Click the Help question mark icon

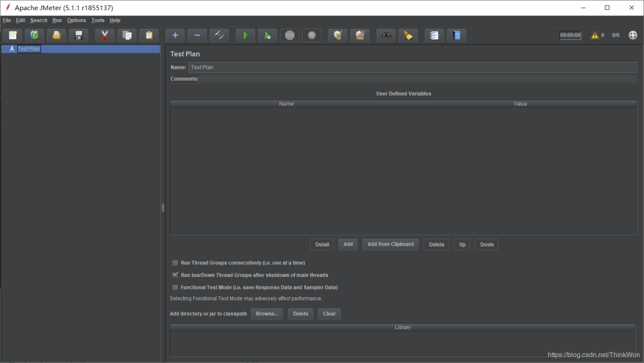click(x=457, y=35)
